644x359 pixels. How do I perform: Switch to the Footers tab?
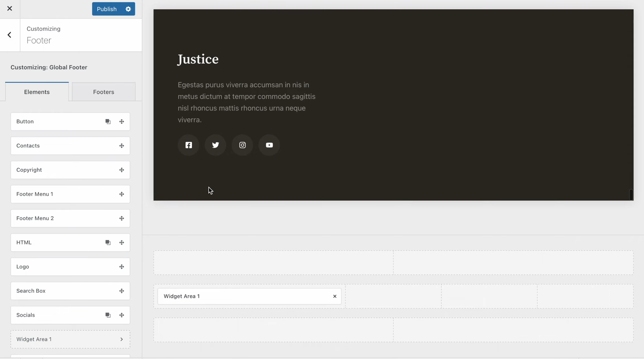pyautogui.click(x=103, y=92)
